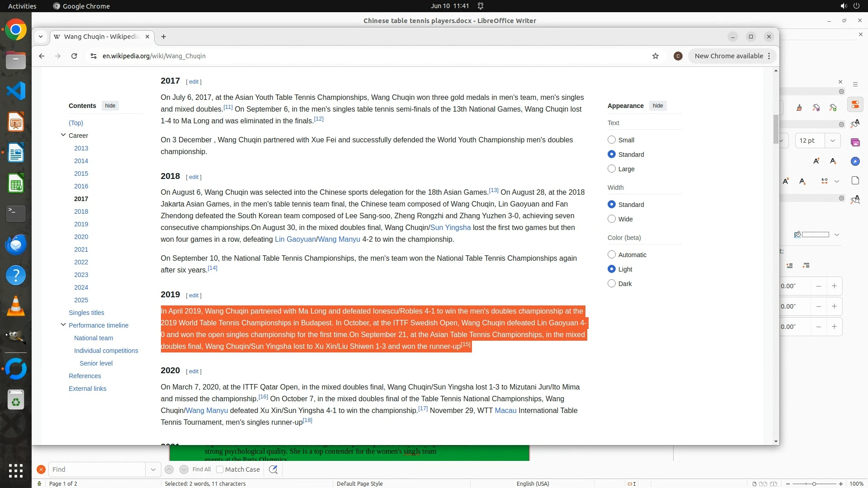
Task: Open a new Chrome tab
Action: click(x=164, y=37)
